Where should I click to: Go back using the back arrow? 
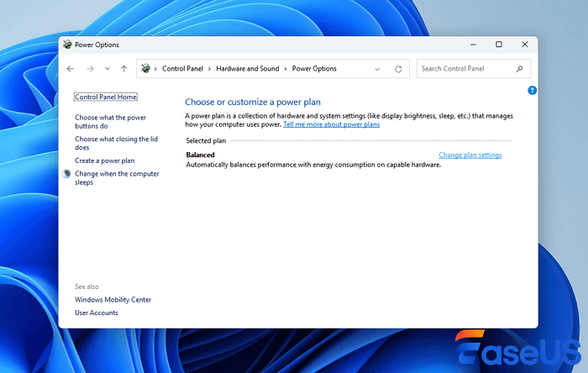(x=70, y=69)
